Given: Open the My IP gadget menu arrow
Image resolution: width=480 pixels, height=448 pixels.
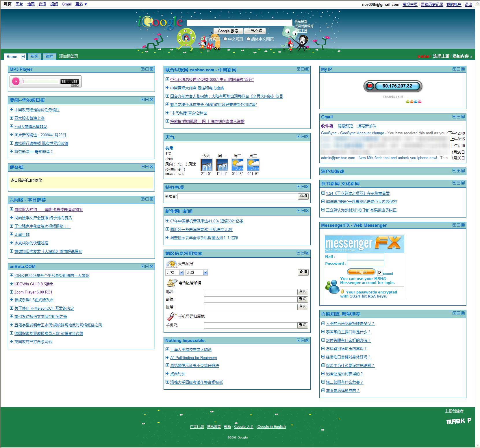Looking at the screenshot, I should point(454,69).
